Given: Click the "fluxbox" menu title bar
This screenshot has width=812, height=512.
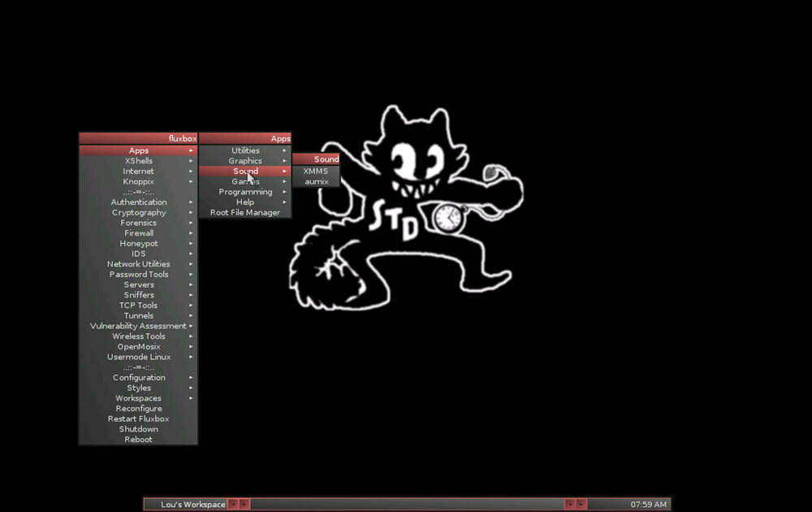Looking at the screenshot, I should [x=138, y=138].
